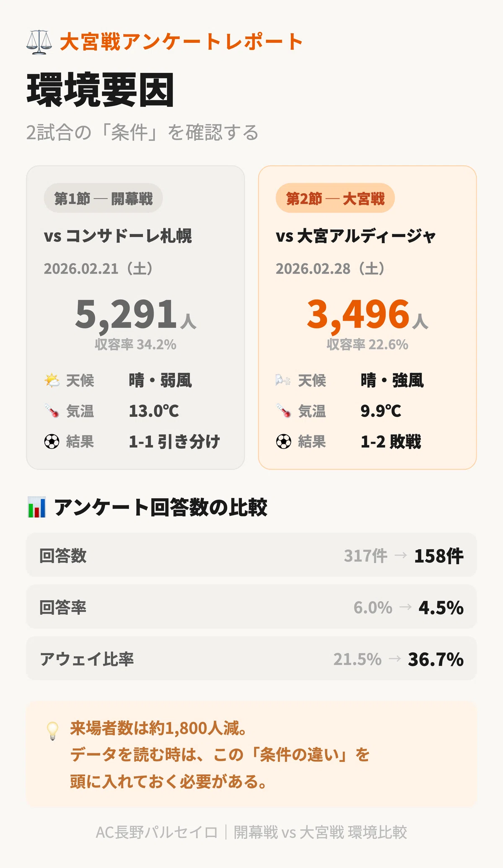Click the vs 大宮アルディージャ match title
Viewport: 503px width, 868px height.
click(356, 236)
